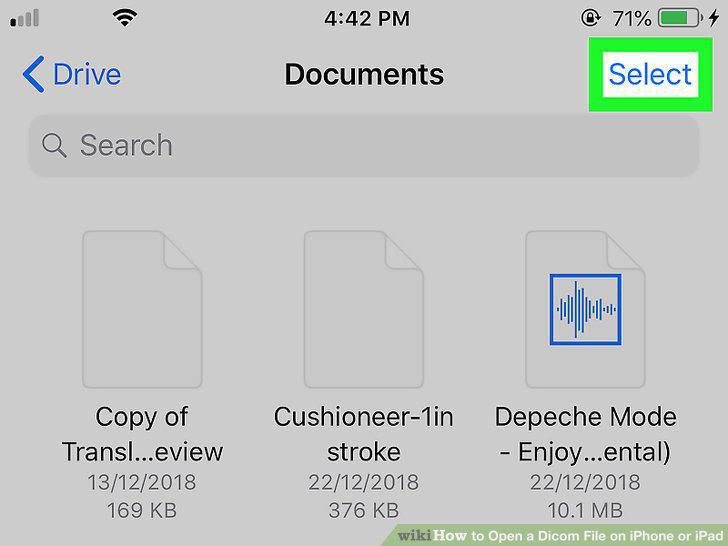This screenshot has width=728, height=546.
Task: Tap the 71% battery percentage text
Action: pos(631,19)
